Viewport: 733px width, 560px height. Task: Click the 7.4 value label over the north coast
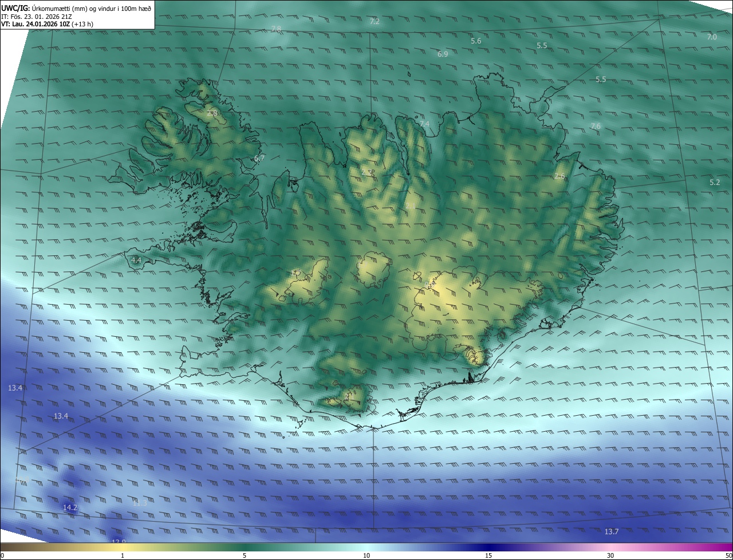pyautogui.click(x=424, y=124)
